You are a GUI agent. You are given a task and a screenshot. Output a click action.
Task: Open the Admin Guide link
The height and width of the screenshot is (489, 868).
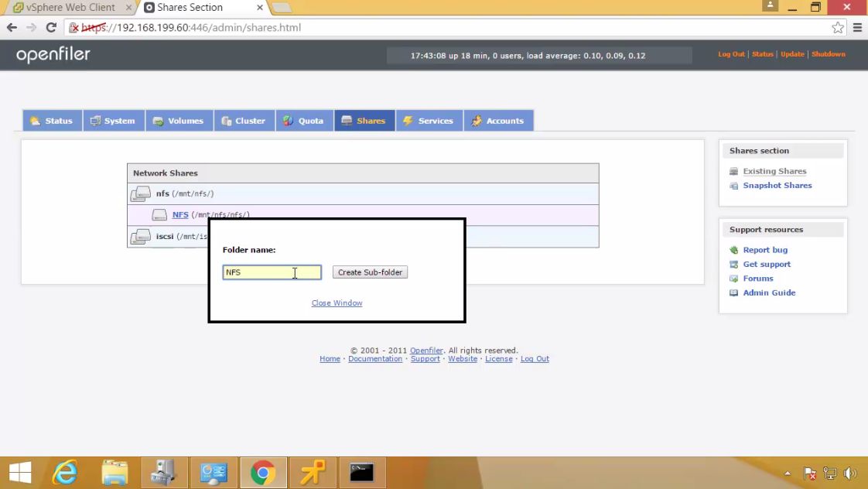(x=769, y=292)
